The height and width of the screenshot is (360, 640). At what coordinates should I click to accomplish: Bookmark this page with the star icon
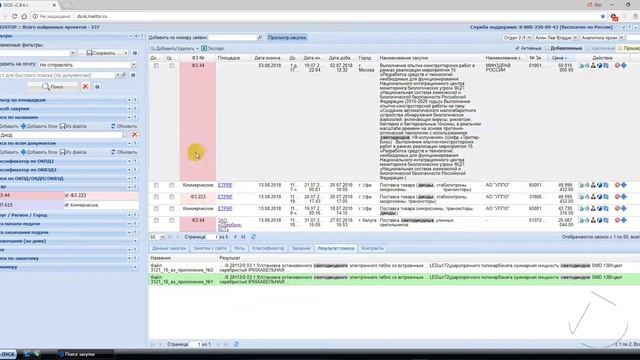(x=603, y=16)
